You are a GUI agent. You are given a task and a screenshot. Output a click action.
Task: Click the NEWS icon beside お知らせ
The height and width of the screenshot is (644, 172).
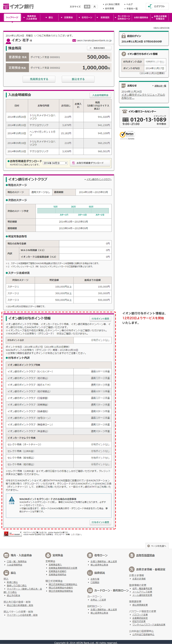point(123,86)
